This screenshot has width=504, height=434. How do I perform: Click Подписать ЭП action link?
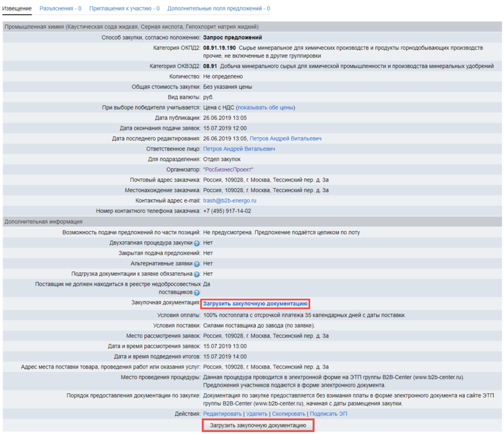pos(328,414)
